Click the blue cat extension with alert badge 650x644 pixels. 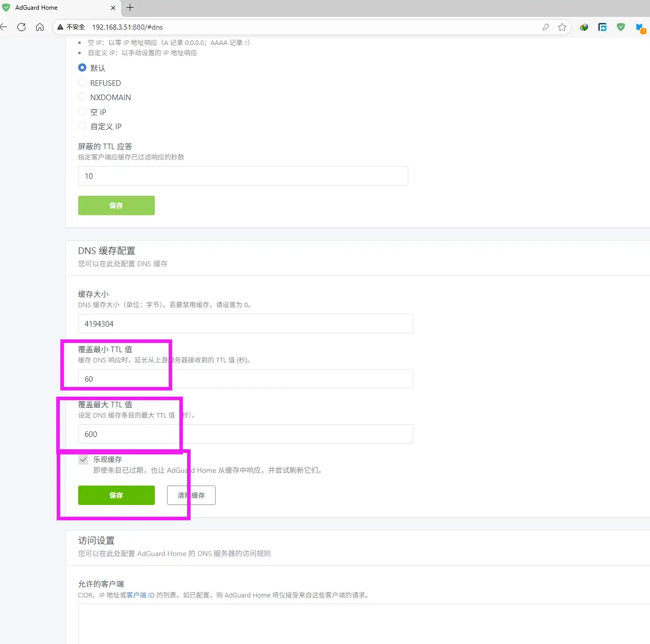point(639,27)
